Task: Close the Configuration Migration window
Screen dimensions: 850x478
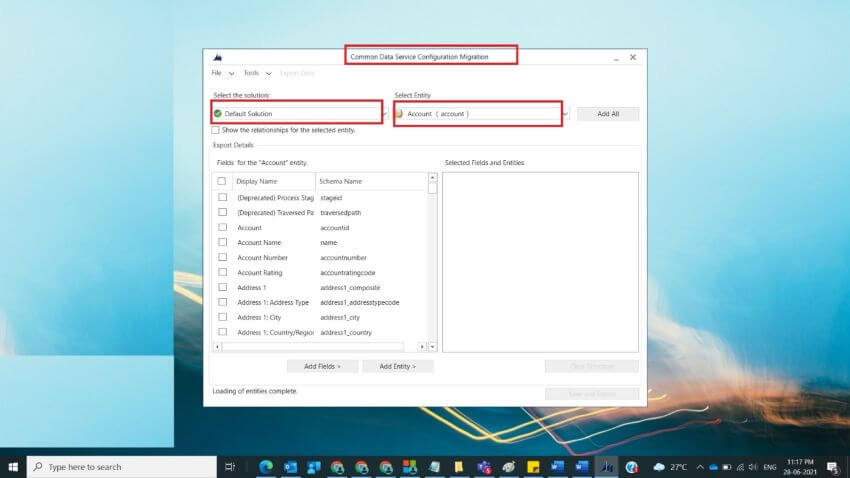Action: pos(633,57)
